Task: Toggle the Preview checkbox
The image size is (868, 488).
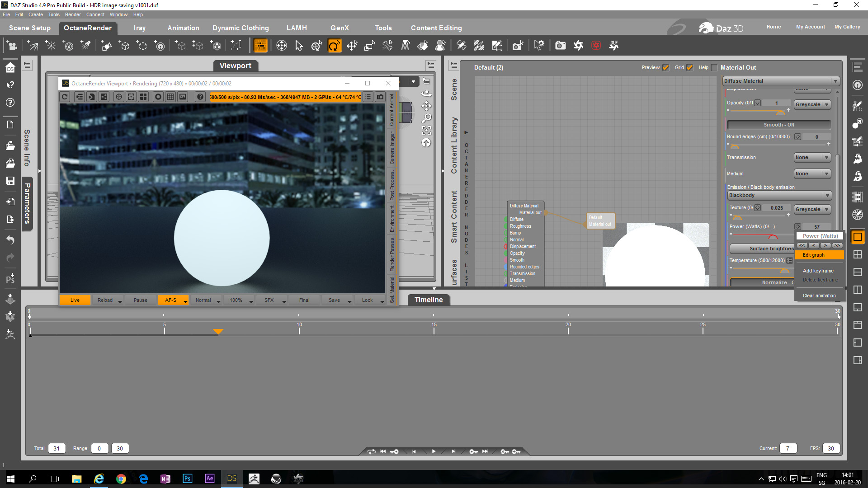Action: 665,68
